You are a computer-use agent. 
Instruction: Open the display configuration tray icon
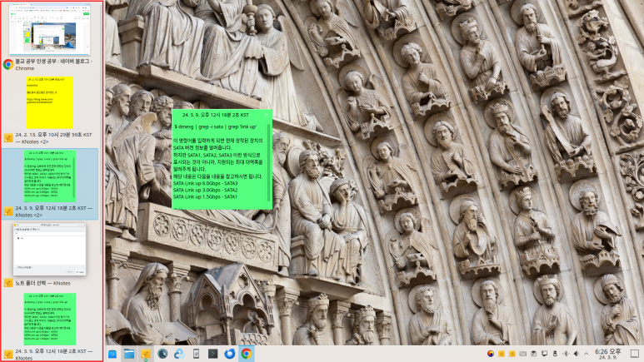(x=544, y=354)
